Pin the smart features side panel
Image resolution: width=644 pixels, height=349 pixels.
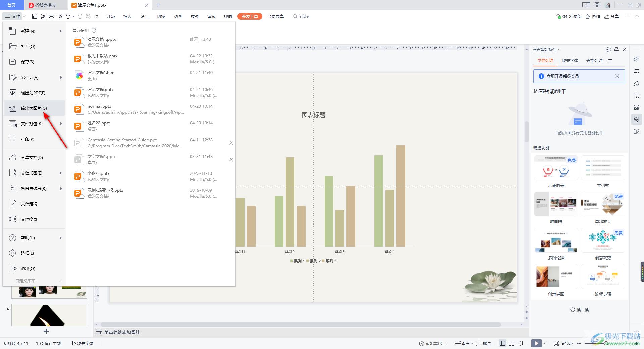tap(616, 49)
